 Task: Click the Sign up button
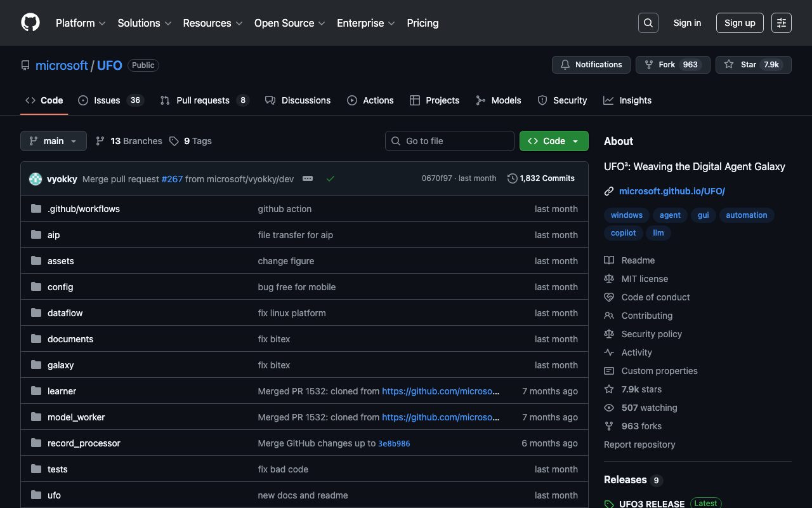[740, 23]
